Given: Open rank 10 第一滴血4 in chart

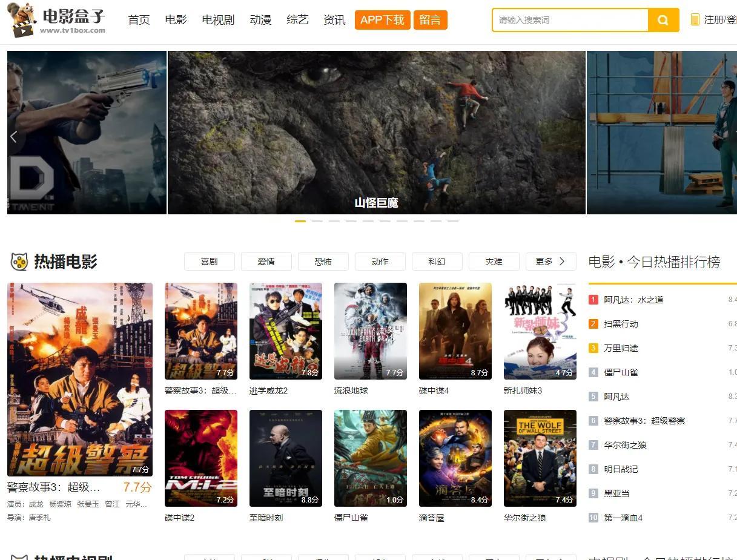Looking at the screenshot, I should [623, 518].
